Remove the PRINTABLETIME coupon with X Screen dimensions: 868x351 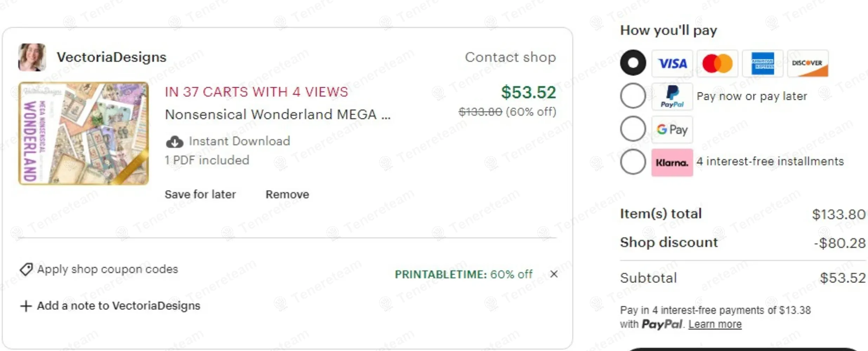[x=554, y=274]
